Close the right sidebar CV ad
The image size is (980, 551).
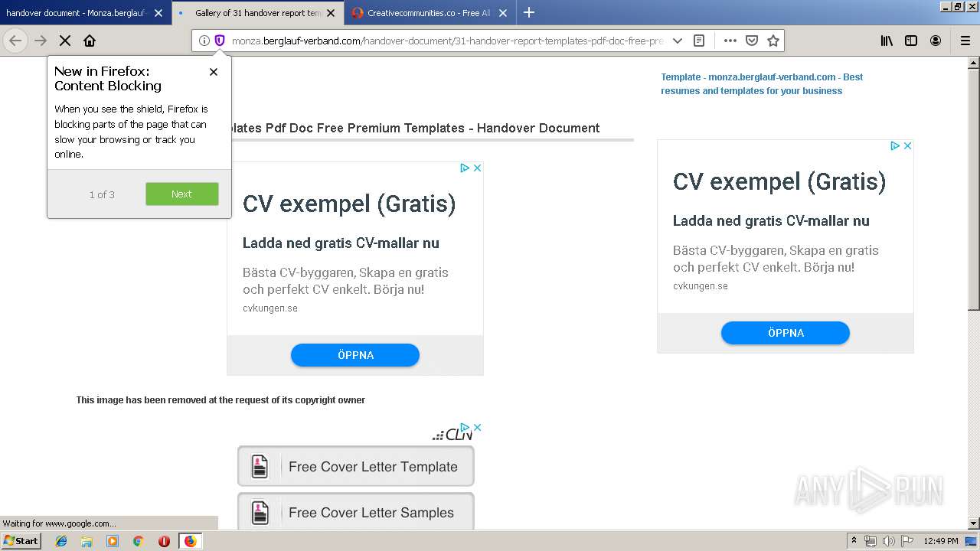point(907,146)
